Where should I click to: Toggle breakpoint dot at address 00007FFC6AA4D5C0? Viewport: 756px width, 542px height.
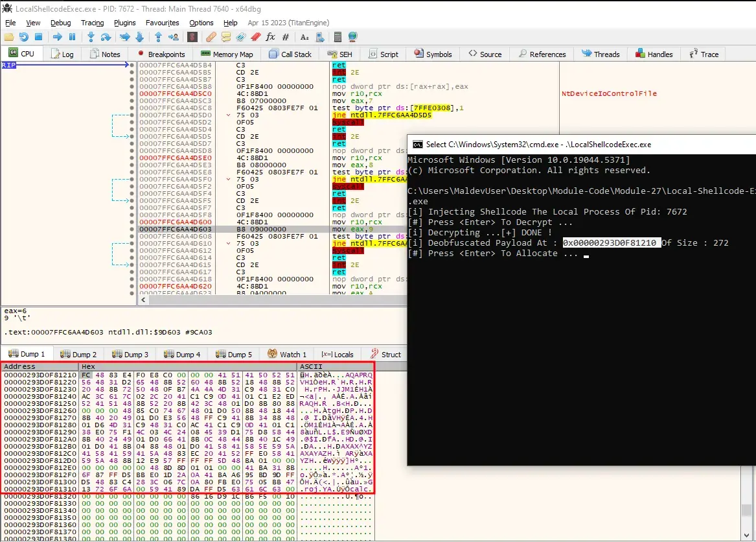click(132, 94)
